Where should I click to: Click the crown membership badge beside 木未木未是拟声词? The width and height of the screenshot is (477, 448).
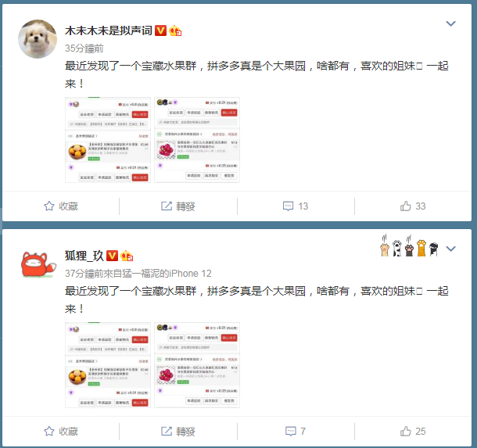175,30
